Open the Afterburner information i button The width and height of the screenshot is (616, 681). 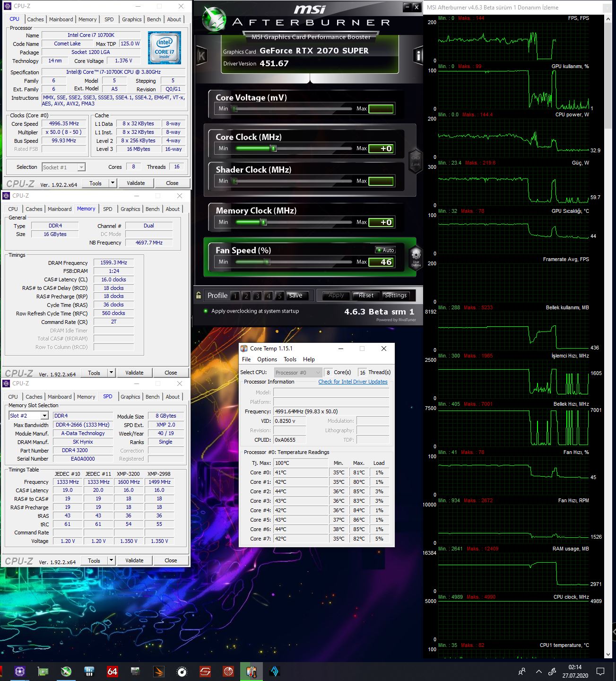click(x=418, y=56)
